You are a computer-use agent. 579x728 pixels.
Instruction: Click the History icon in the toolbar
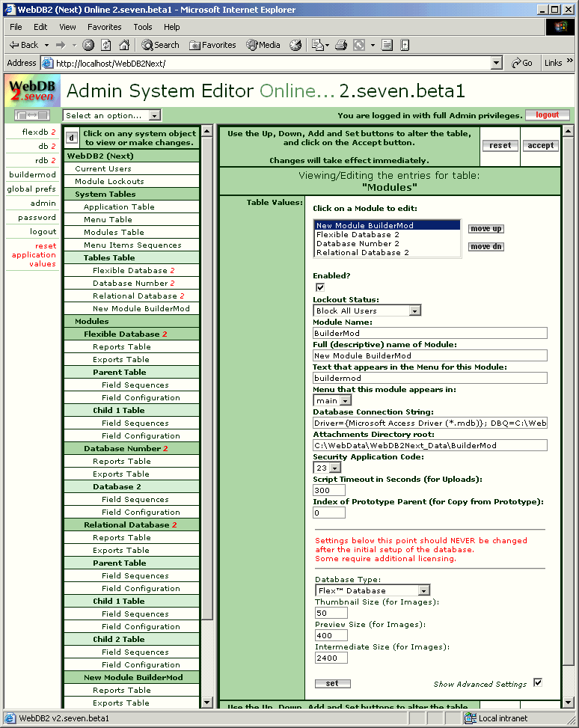coord(295,45)
